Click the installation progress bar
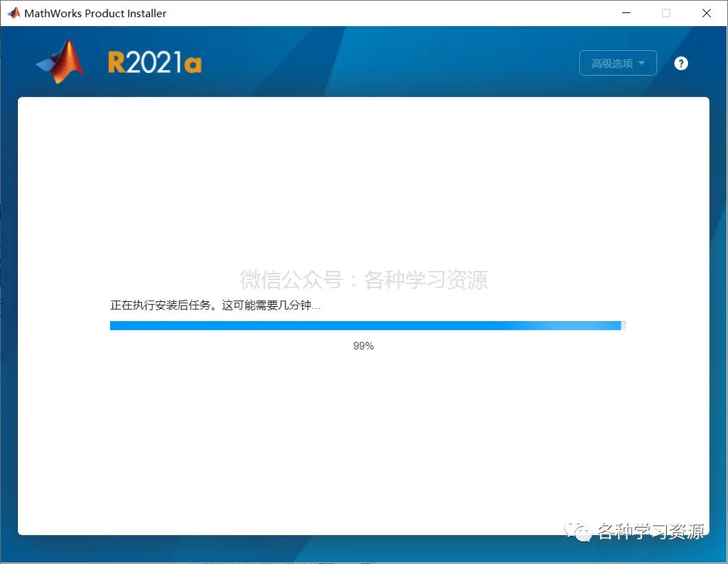The image size is (728, 564). click(x=367, y=326)
